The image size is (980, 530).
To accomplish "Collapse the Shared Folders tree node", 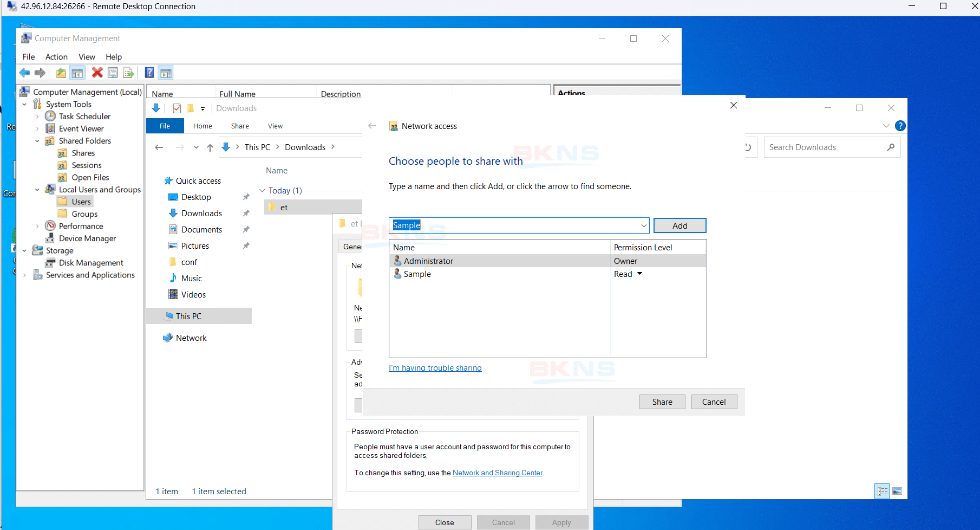I will [x=37, y=141].
